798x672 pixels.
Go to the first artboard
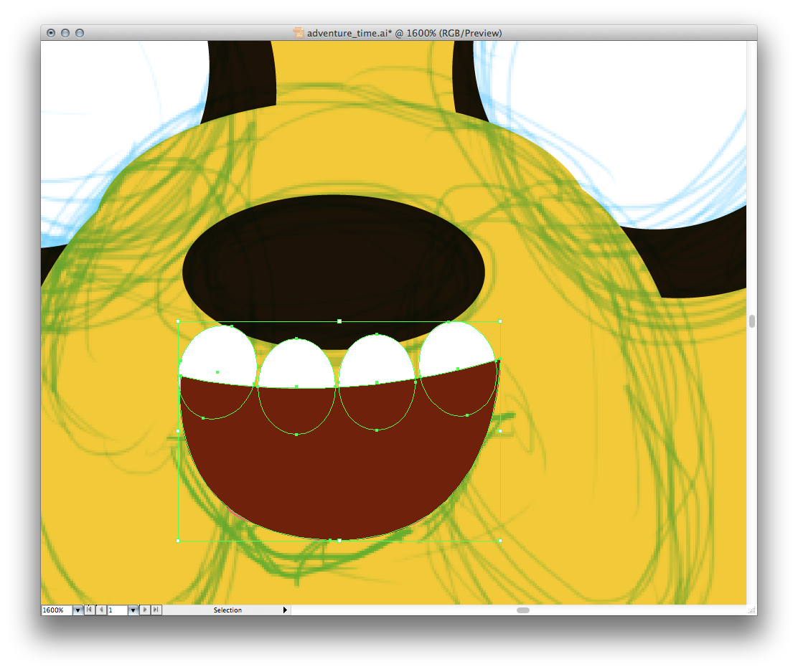pyautogui.click(x=90, y=610)
